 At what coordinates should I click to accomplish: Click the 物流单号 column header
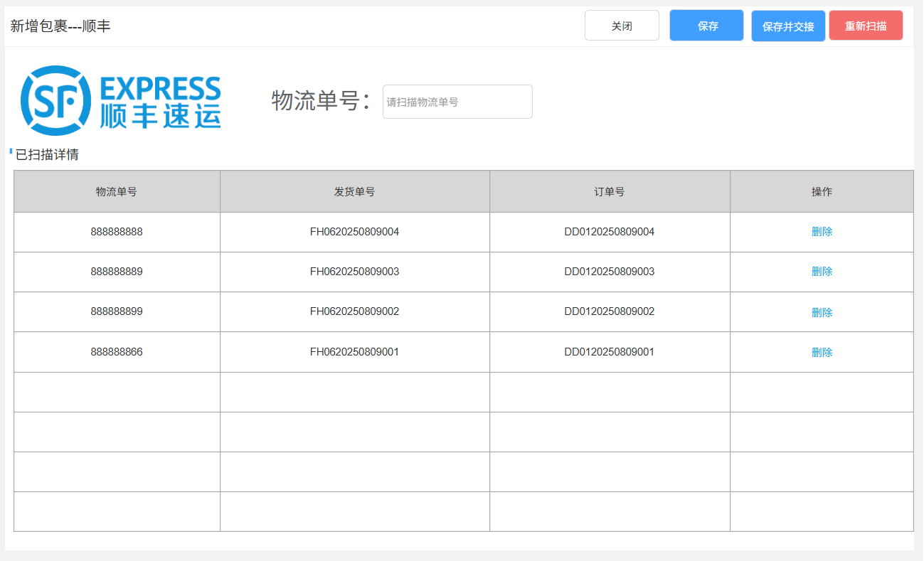117,192
